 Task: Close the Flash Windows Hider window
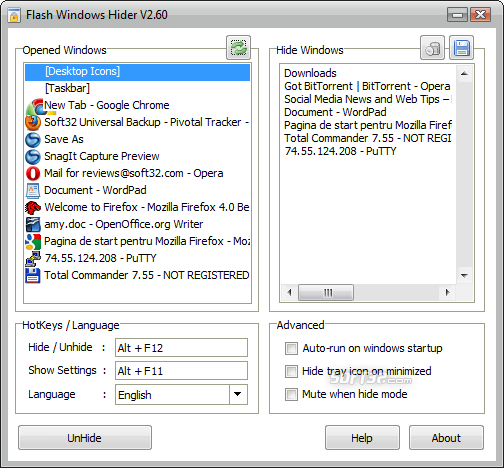click(480, 15)
